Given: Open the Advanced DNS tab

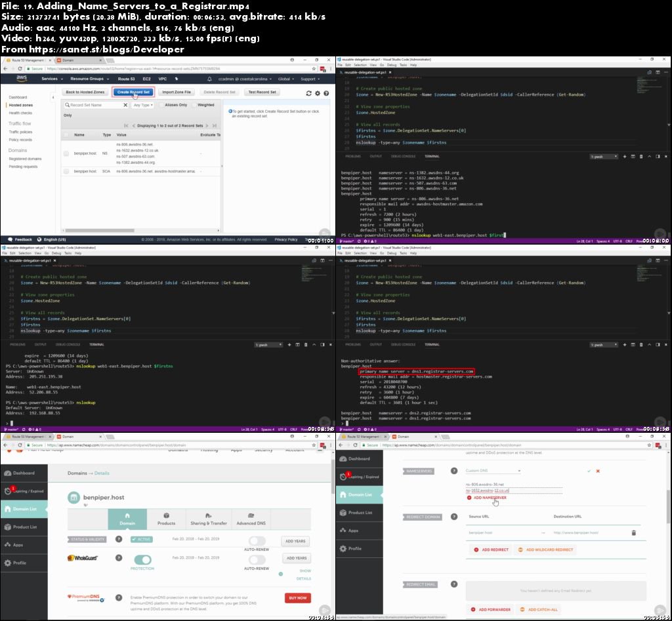Looking at the screenshot, I should [x=251, y=519].
